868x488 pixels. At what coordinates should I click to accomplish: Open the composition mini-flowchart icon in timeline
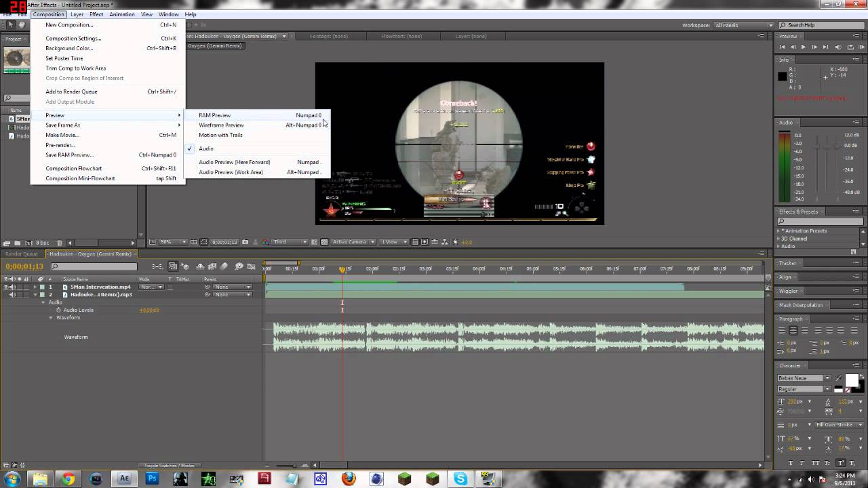pyautogui.click(x=157, y=266)
